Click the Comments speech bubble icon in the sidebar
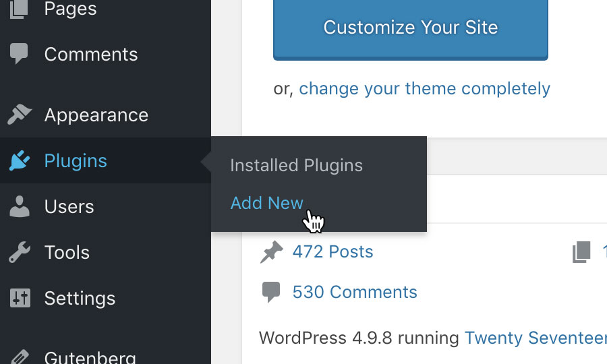This screenshot has width=607, height=364. point(19,53)
